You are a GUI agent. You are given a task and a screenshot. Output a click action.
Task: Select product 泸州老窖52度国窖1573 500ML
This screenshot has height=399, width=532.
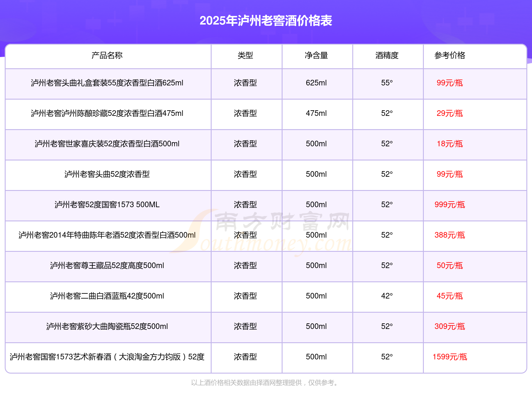click(107, 205)
